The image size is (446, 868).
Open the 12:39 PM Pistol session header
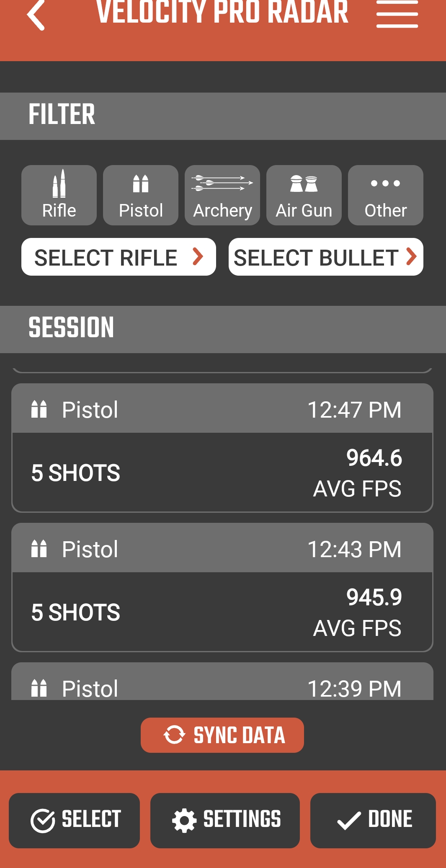tap(222, 681)
